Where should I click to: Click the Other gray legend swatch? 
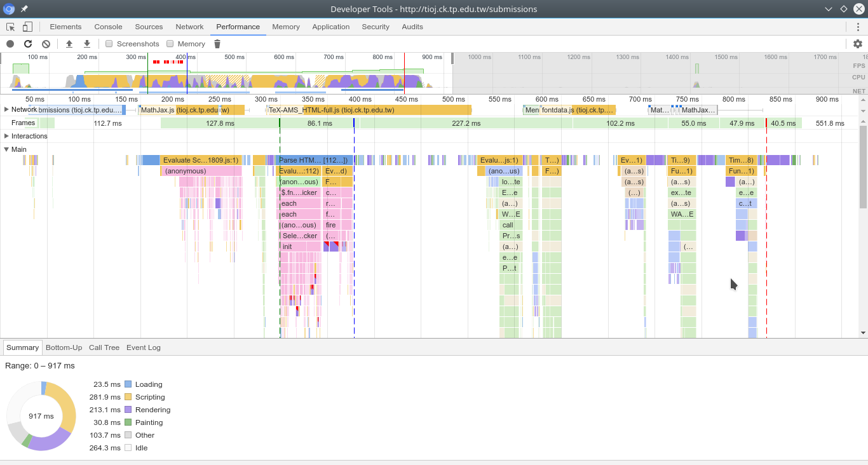tap(128, 435)
